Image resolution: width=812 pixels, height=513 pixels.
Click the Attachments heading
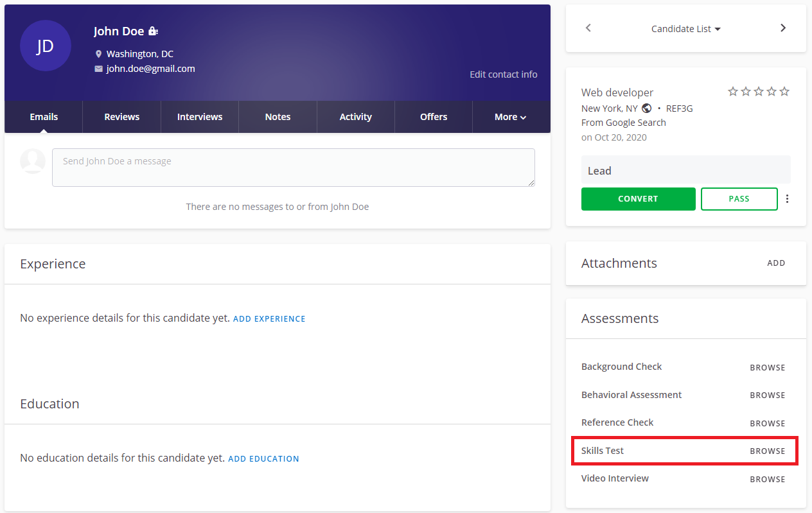(619, 263)
